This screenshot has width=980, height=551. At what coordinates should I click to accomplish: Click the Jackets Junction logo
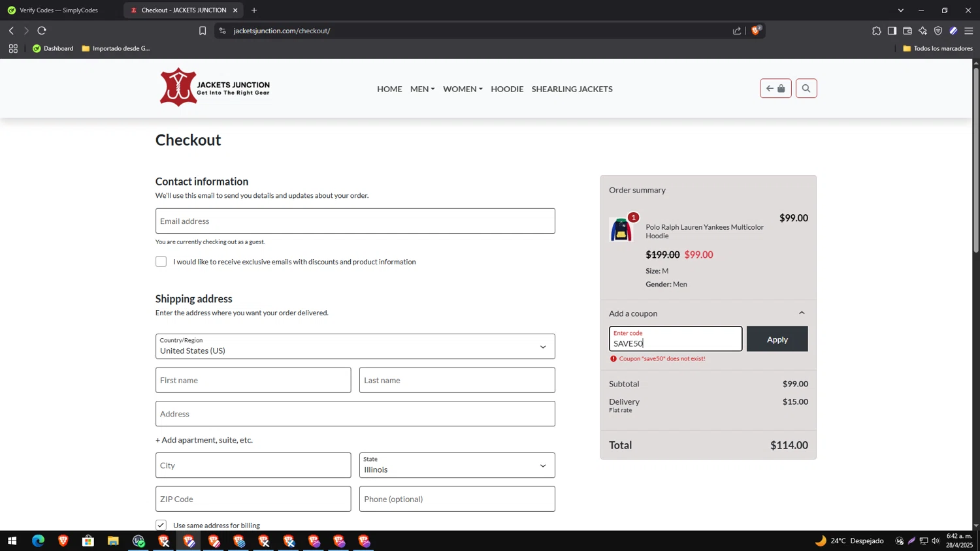click(215, 87)
